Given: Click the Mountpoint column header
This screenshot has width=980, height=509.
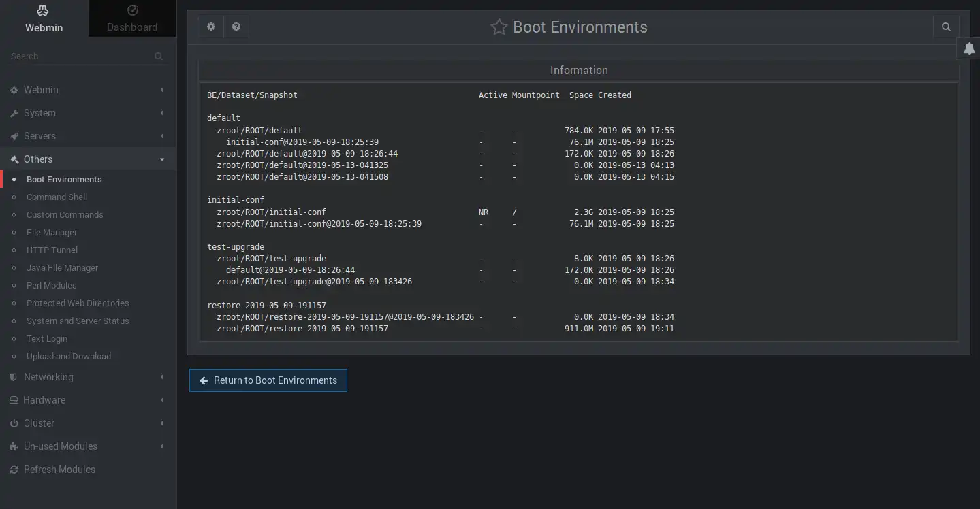Looking at the screenshot, I should coord(536,95).
